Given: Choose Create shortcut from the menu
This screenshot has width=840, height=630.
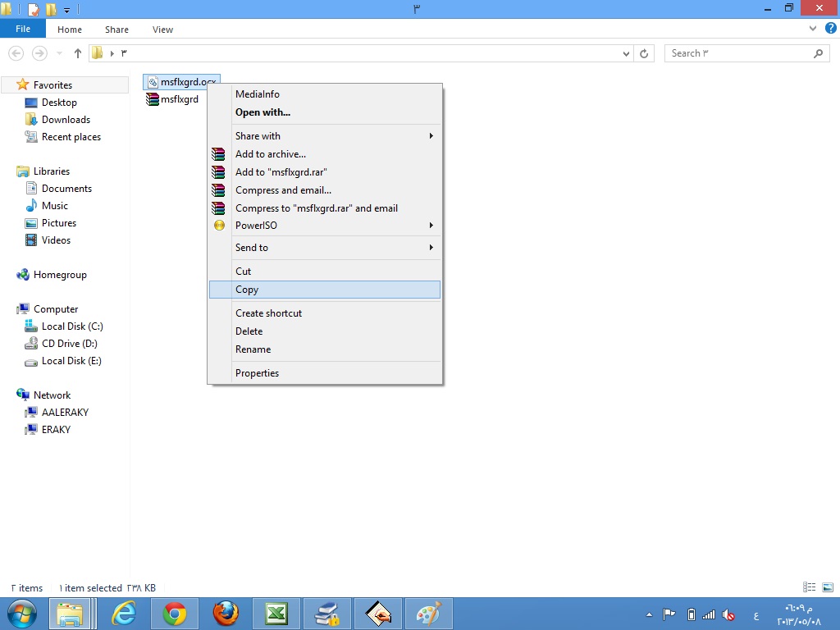Looking at the screenshot, I should pos(325,313).
